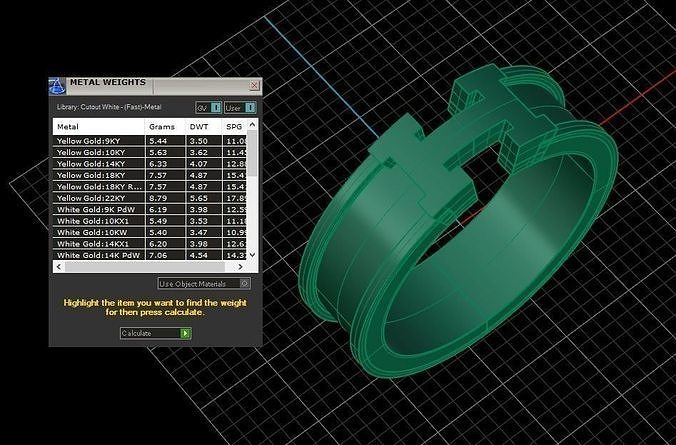Viewport: 676px width, 445px height.
Task: Select the Yellow Gold:18KY row
Action: pyautogui.click(x=150, y=175)
